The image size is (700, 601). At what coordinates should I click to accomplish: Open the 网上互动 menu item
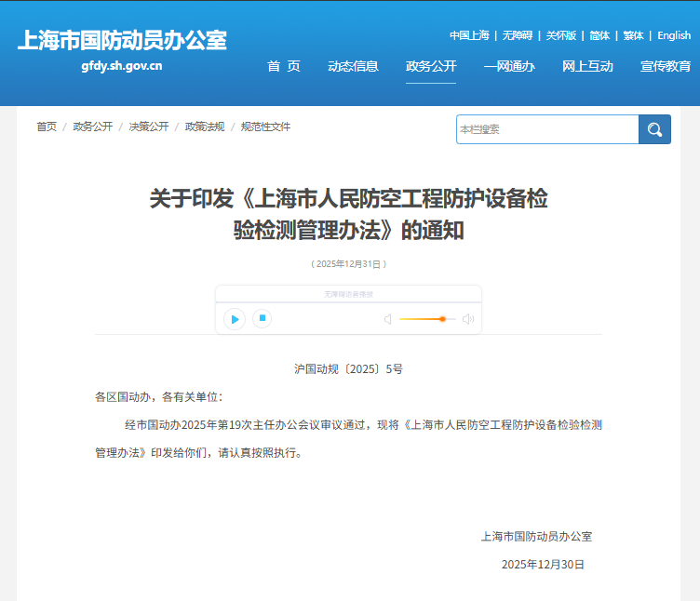click(587, 66)
